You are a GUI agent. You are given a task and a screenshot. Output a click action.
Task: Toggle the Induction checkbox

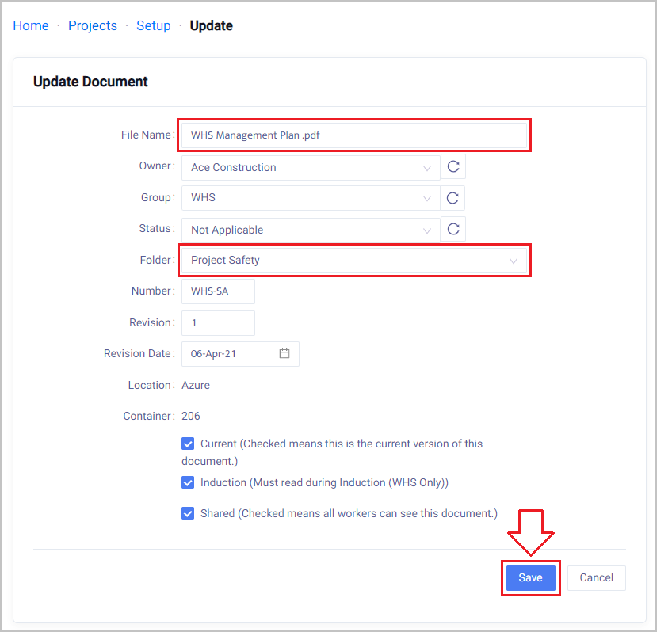tap(188, 482)
